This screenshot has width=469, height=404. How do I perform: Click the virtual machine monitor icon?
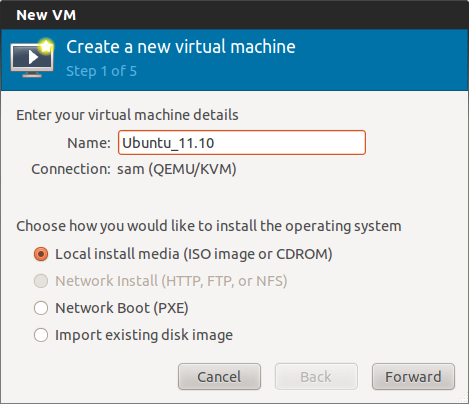pyautogui.click(x=32, y=59)
